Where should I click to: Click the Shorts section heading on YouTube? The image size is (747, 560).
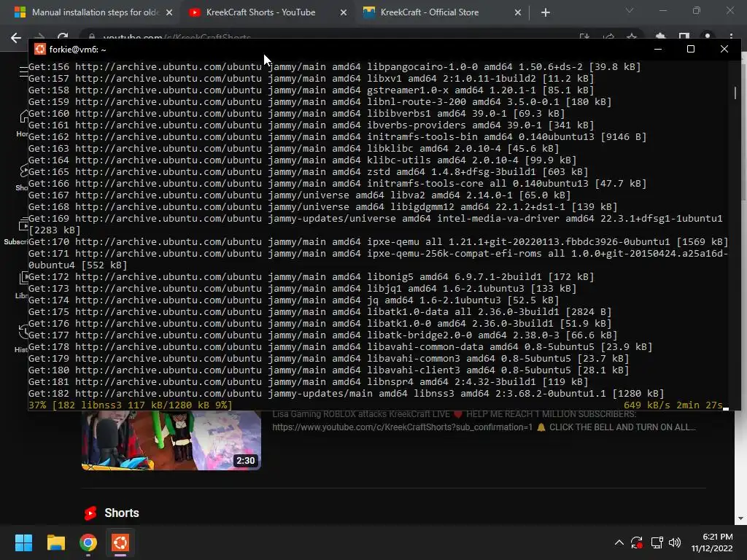coord(122,513)
